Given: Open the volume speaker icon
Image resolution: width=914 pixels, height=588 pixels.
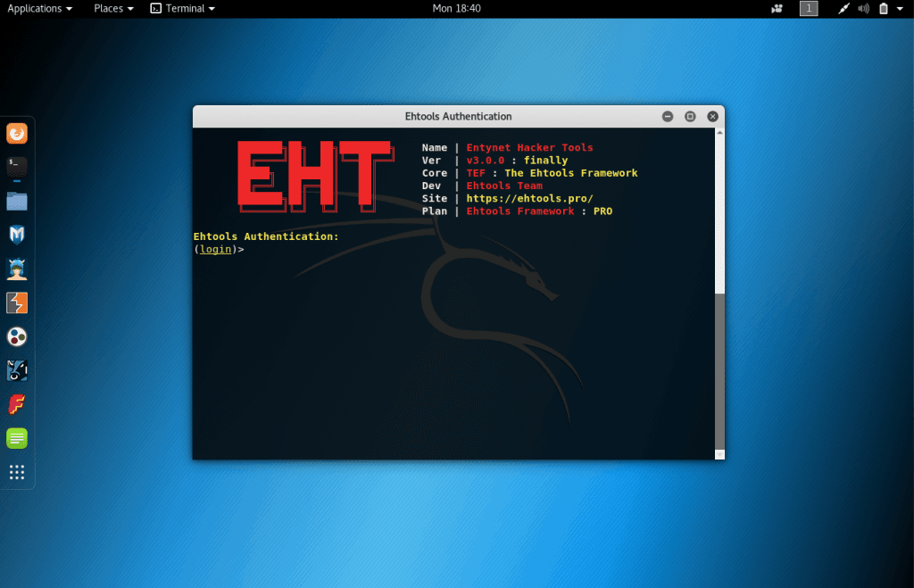Looking at the screenshot, I should (864, 9).
